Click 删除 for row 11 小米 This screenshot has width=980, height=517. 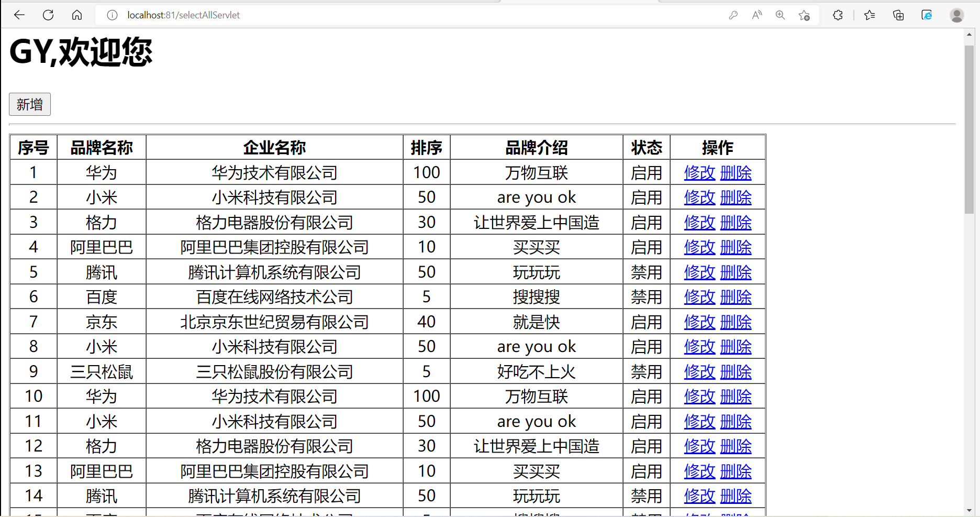click(736, 421)
